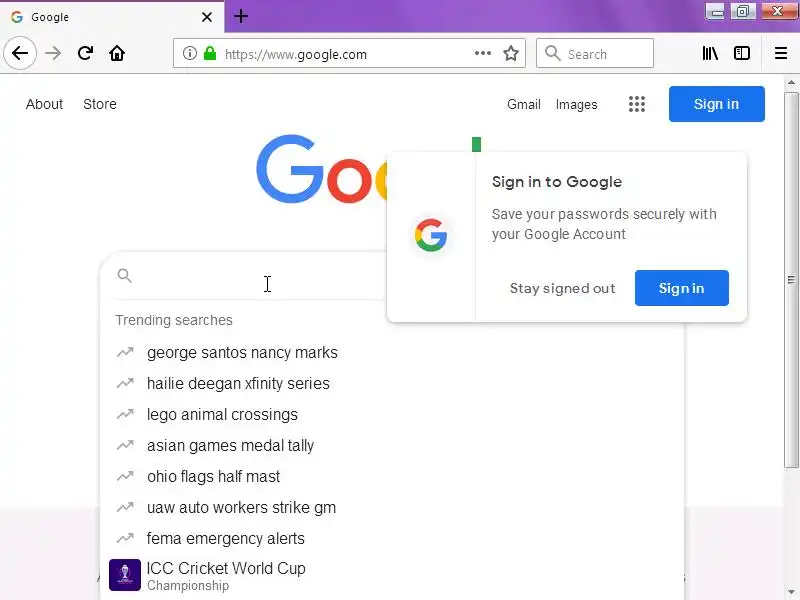Click trending arrow beside fema emergency alerts
This screenshot has height=600, width=800.
[x=125, y=538]
